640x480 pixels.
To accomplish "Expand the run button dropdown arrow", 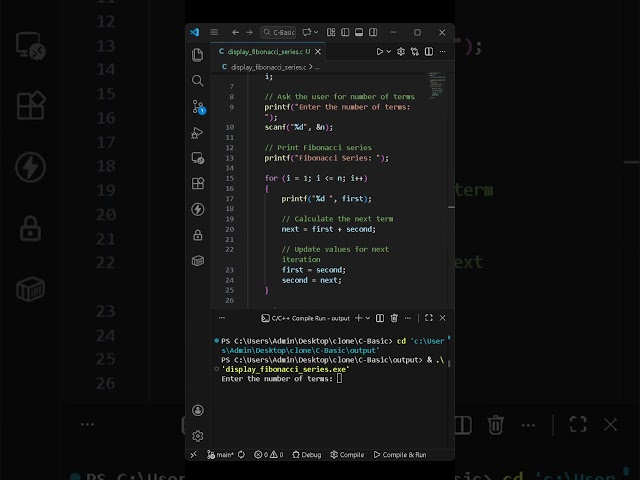I will pos(389,51).
